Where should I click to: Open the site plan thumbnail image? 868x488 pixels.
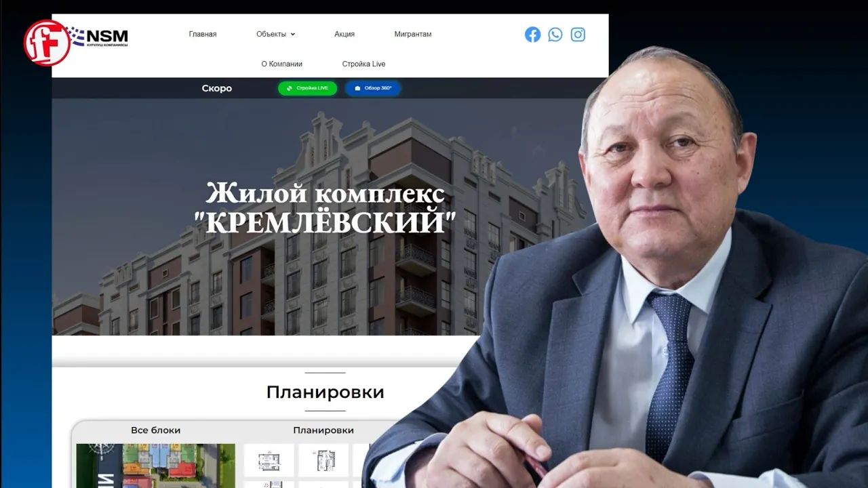coord(155,466)
